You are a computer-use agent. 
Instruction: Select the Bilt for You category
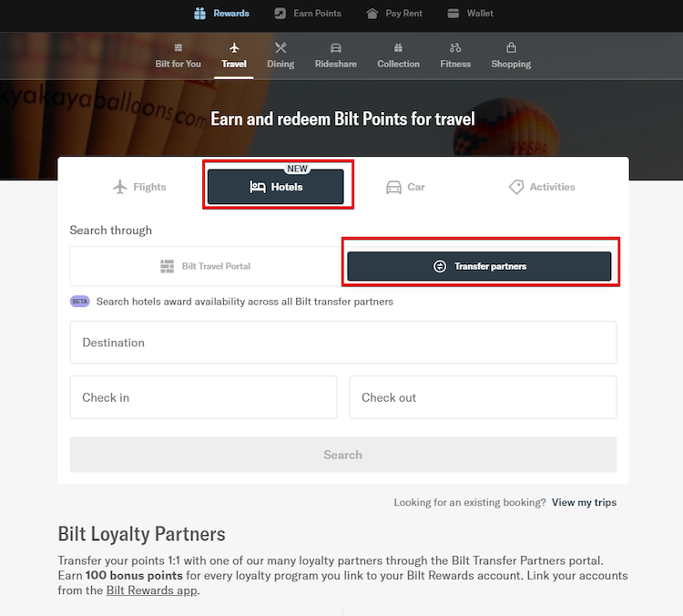tap(178, 56)
